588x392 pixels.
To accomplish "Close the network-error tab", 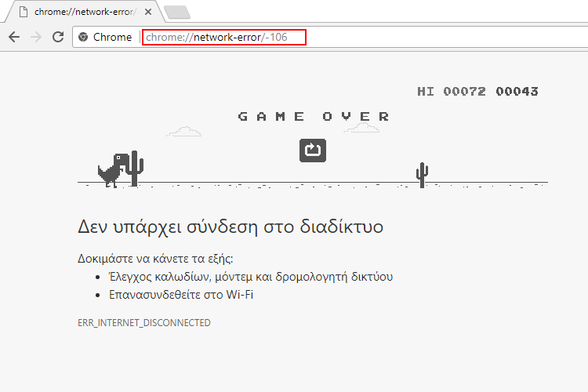I will (x=148, y=12).
